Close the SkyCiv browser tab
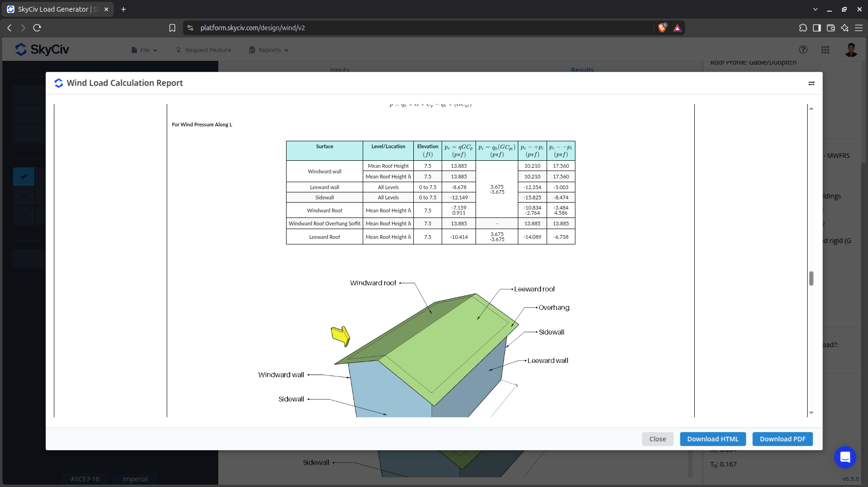868x487 pixels. pyautogui.click(x=106, y=9)
